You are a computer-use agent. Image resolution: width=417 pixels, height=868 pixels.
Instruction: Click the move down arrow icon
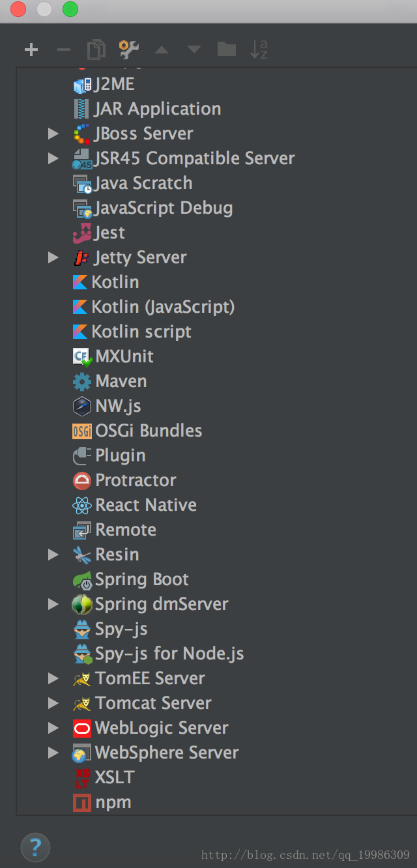194,50
